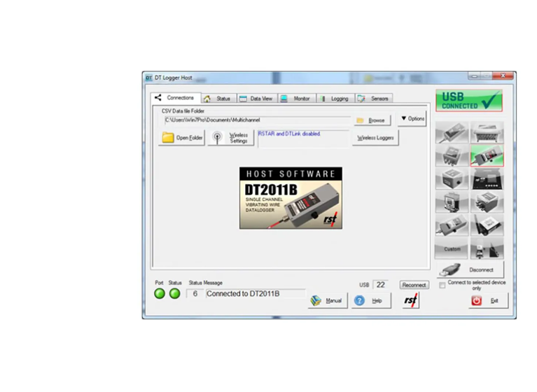
Task: Click the notepad icon on Sensors tab
Action: 361,99
